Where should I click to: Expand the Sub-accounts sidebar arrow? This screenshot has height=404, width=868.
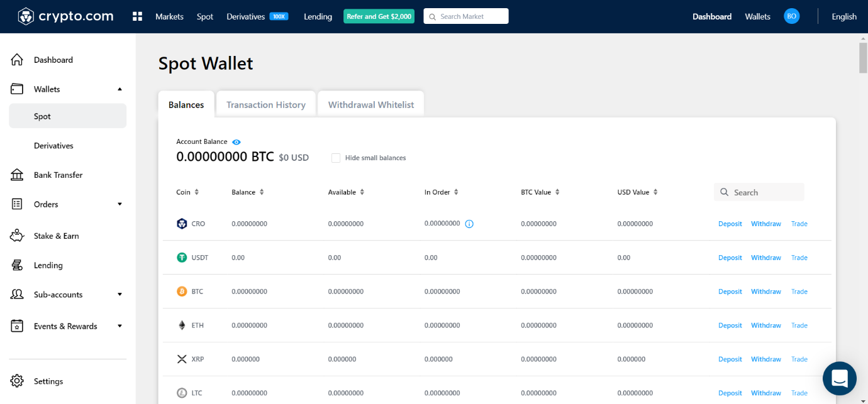[120, 294]
